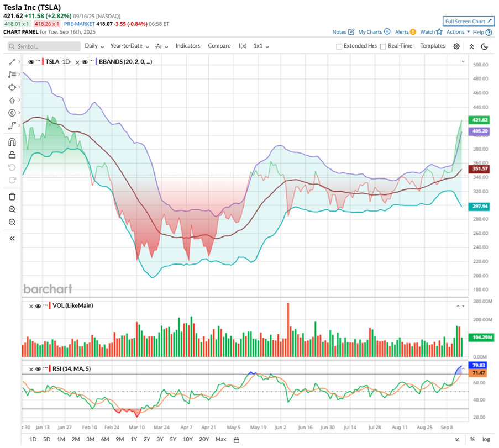
Task: Toggle TSLA 1D series visibility eye
Action: [31, 62]
